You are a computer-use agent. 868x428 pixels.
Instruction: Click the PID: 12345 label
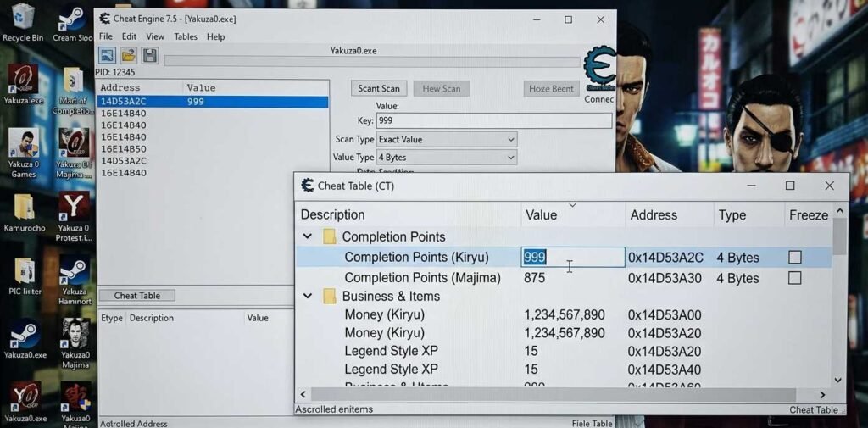point(115,72)
